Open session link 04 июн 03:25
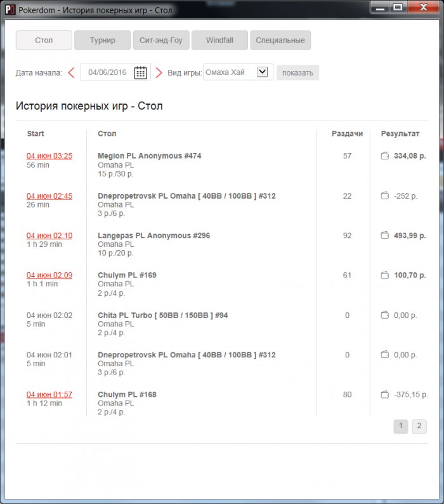This screenshot has height=504, width=444. tap(49, 156)
